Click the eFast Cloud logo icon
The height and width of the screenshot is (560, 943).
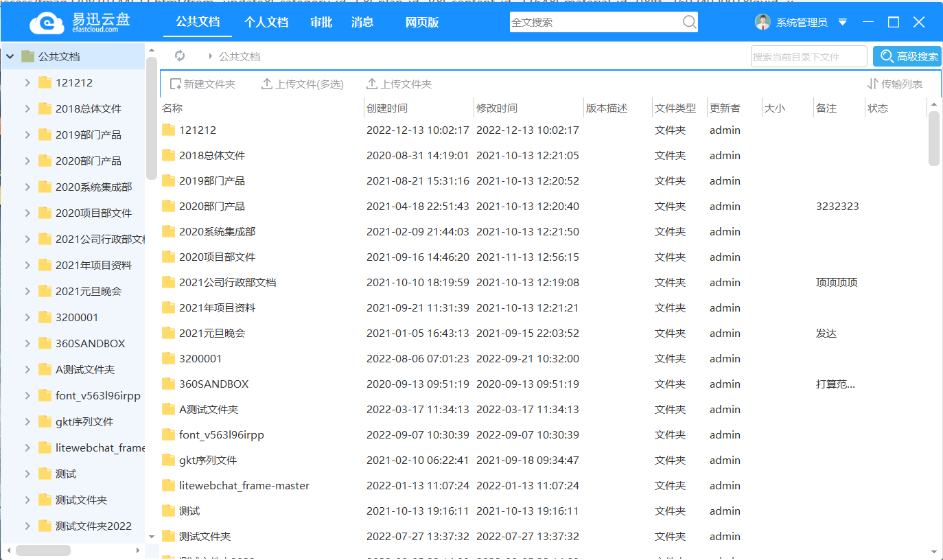tap(45, 21)
